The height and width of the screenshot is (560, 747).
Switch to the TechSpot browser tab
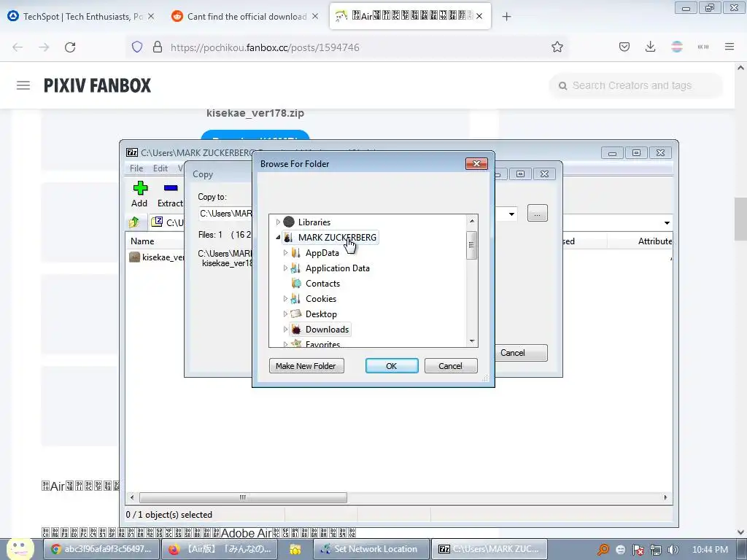coord(76,17)
